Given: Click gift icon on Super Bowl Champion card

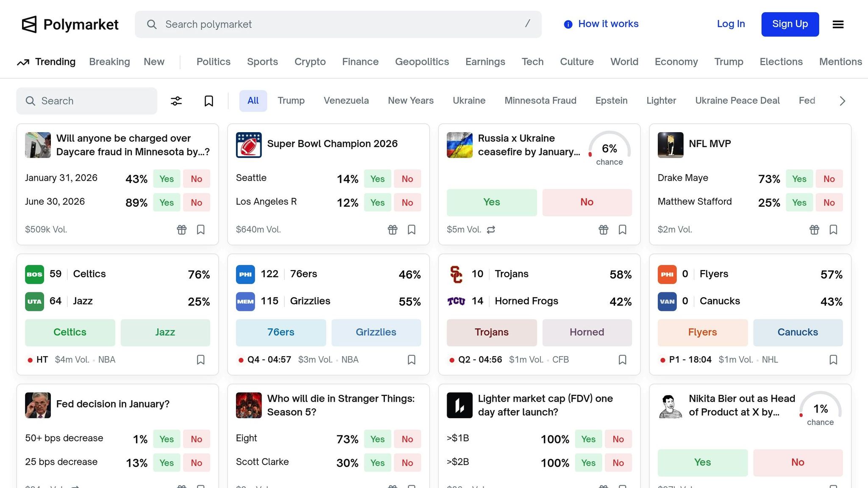Looking at the screenshot, I should (392, 230).
